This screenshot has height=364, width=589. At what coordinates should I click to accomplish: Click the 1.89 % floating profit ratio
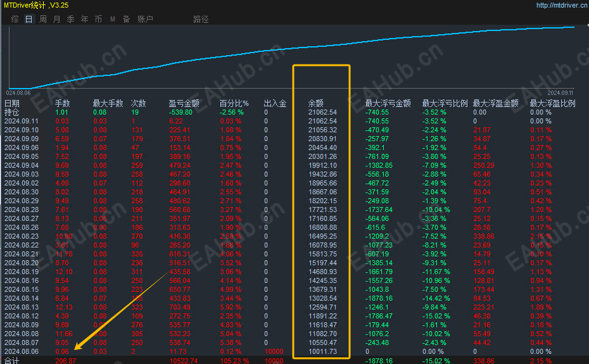point(541,307)
